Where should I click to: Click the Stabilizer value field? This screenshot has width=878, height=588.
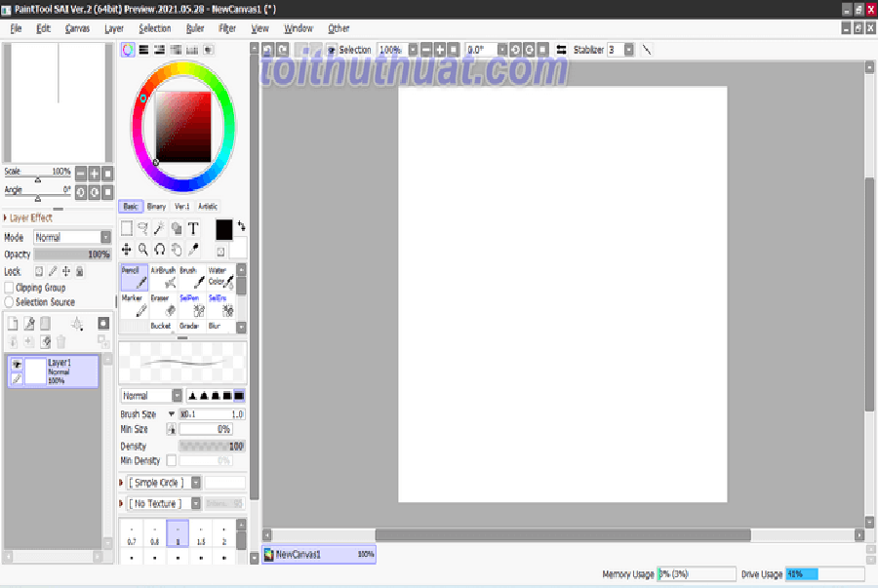point(614,49)
